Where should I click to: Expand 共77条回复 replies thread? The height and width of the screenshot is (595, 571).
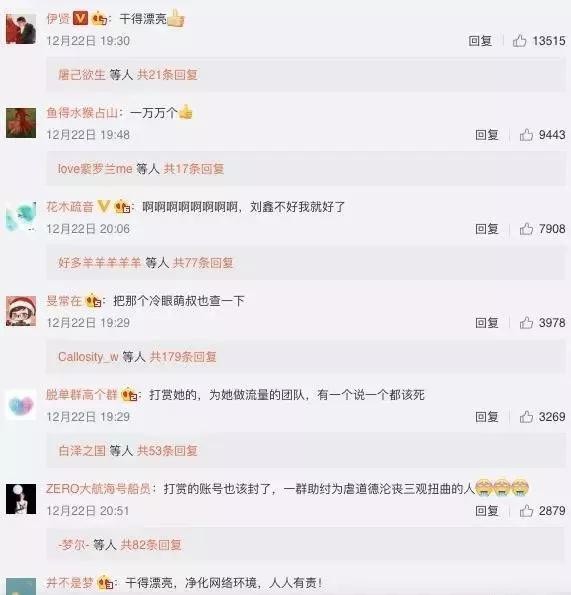[203, 263]
